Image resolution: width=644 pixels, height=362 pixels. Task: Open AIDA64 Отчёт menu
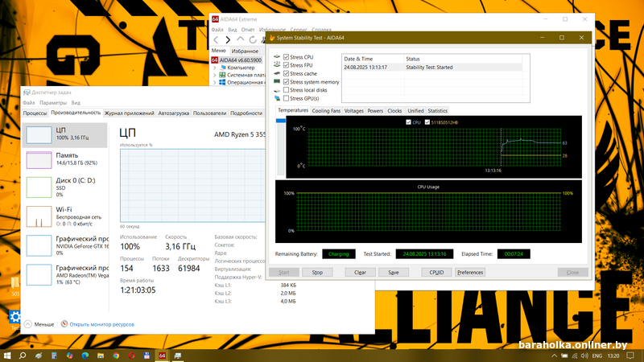pos(248,30)
